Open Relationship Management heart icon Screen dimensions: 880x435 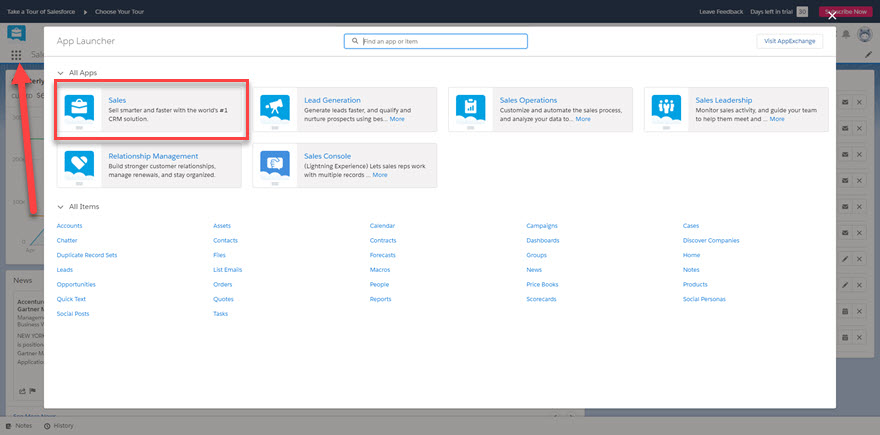click(x=79, y=164)
